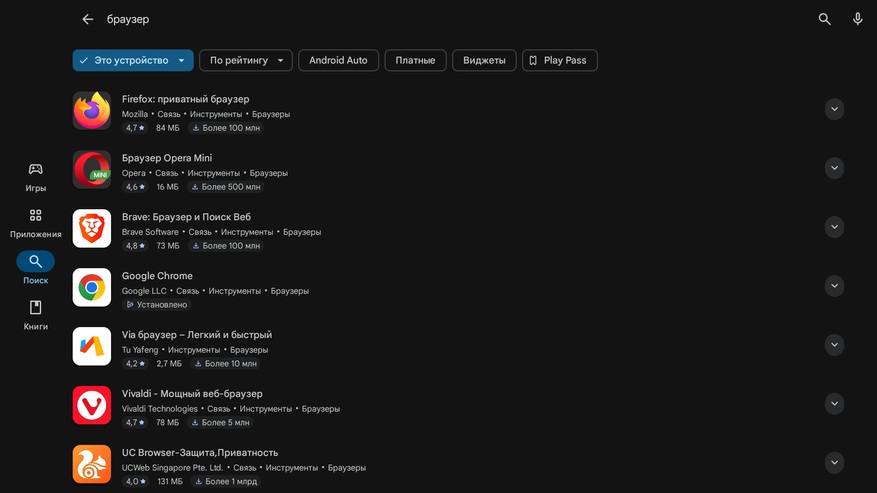Open the Google Chrome app icon
877x493 pixels.
(x=92, y=287)
